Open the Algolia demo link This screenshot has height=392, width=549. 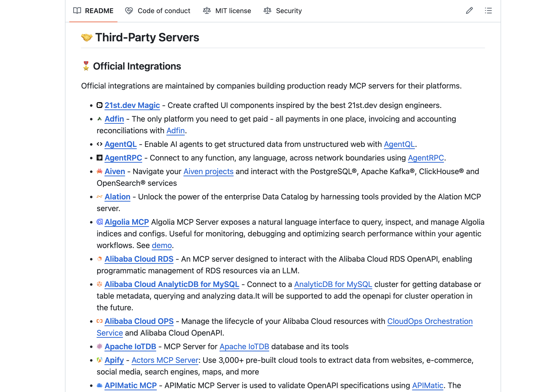coord(162,245)
